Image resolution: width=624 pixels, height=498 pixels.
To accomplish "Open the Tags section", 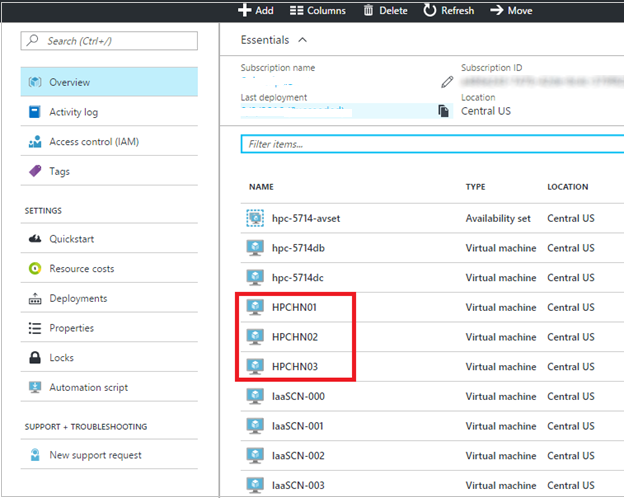I will point(109,171).
